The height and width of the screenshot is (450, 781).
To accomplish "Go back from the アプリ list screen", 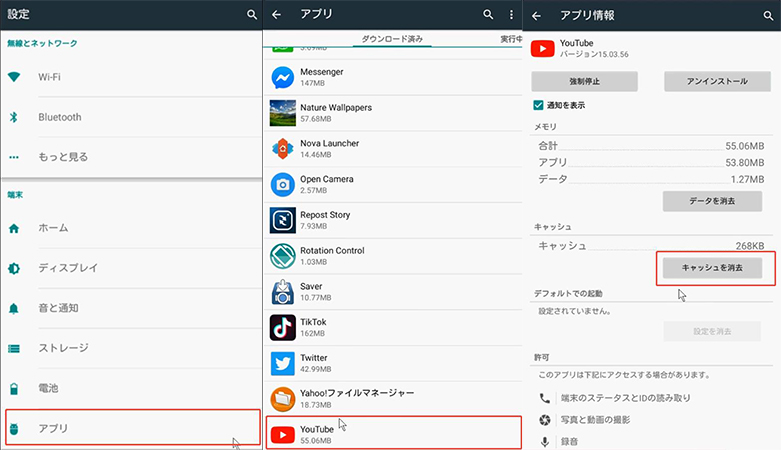I will coord(276,15).
